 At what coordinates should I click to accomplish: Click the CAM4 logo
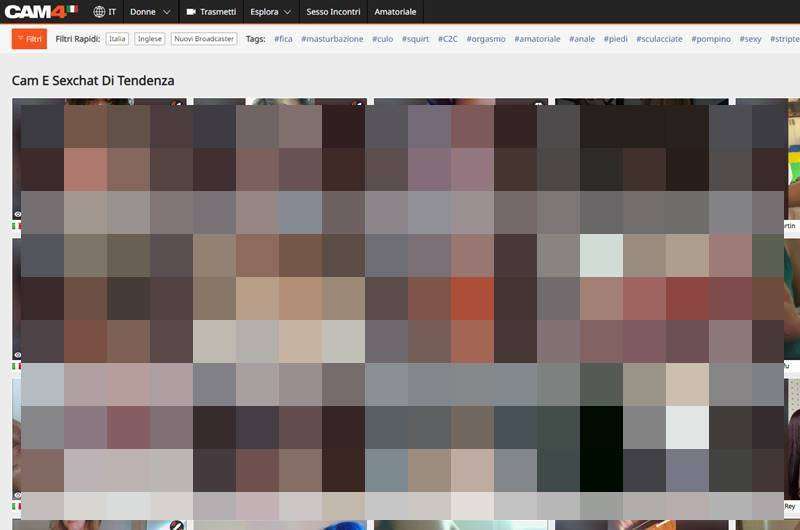36,12
